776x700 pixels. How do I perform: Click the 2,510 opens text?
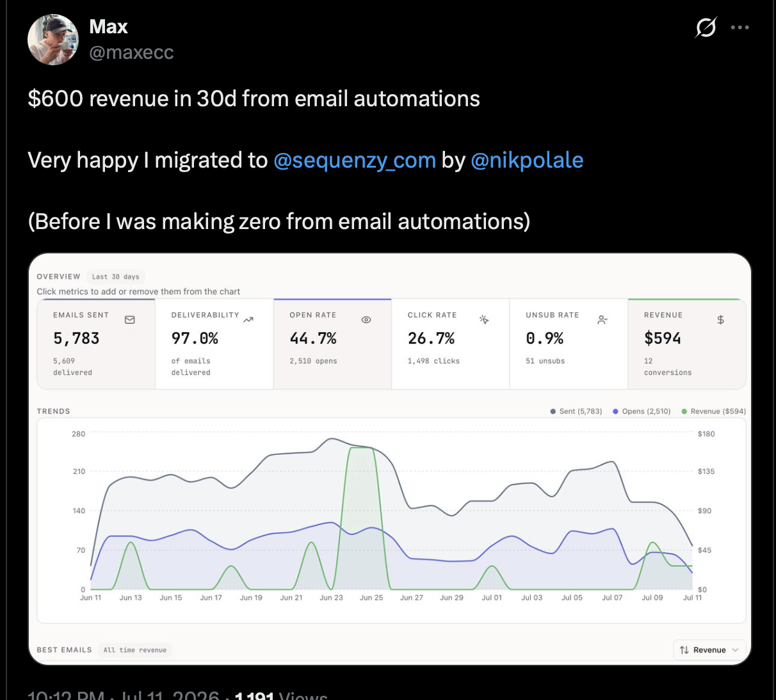[x=313, y=361]
